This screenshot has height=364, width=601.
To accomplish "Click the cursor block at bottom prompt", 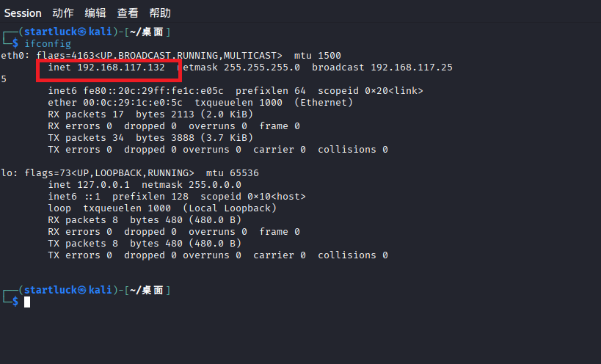I will pyautogui.click(x=27, y=302).
